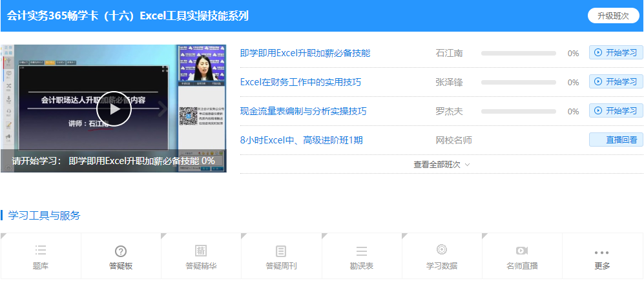Open course 8小时Excel中、高级进阶班1期

point(302,141)
